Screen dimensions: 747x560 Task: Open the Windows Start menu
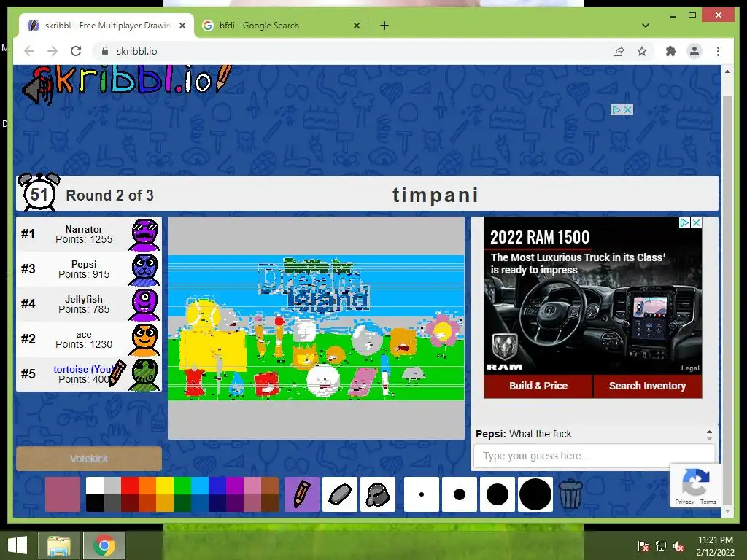pos(18,545)
